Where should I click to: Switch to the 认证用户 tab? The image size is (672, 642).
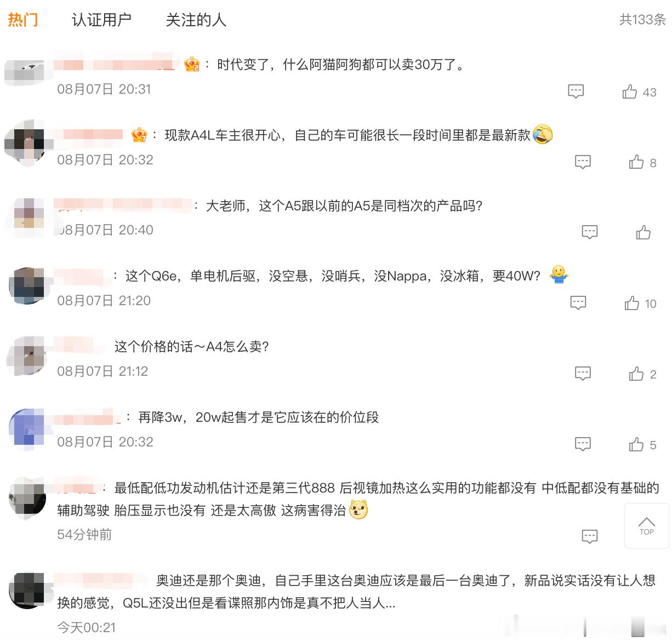101,20
